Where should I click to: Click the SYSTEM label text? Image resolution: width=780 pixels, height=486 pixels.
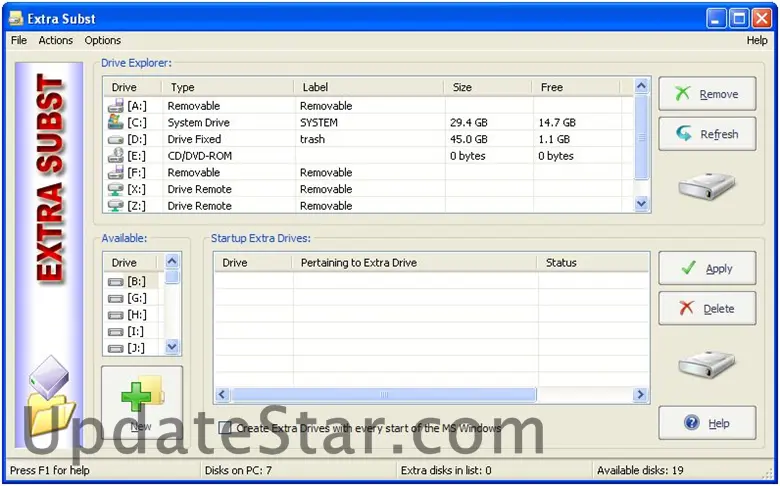pos(318,122)
